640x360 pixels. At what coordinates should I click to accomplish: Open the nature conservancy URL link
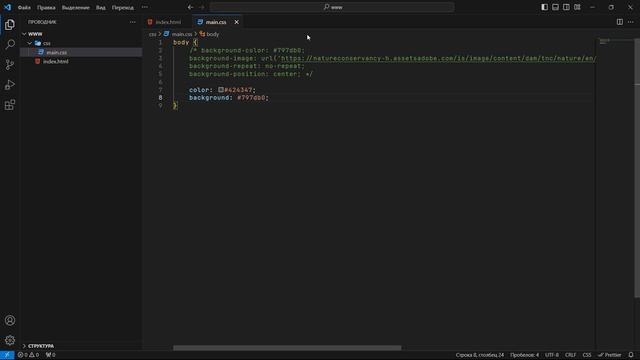pos(438,58)
